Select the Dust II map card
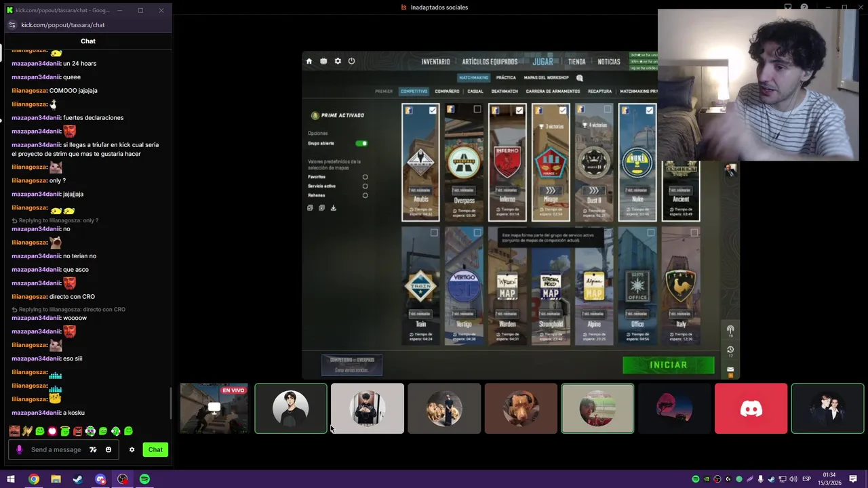Screen dimensions: 868x488 coord(594,163)
